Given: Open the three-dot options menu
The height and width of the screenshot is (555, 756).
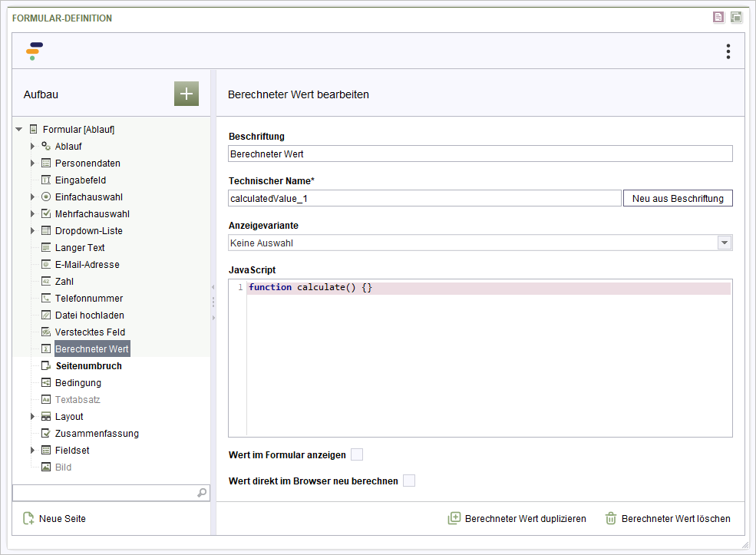Looking at the screenshot, I should 728,51.
